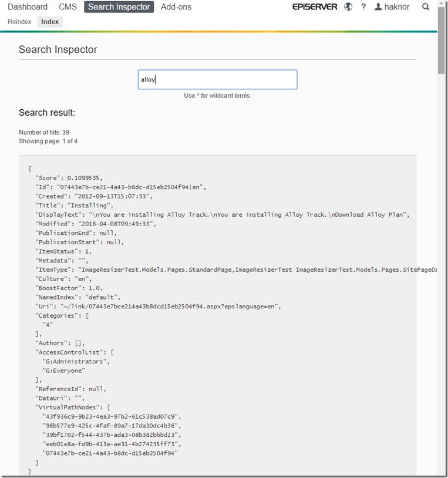Image resolution: width=448 pixels, height=478 pixels.
Task: Select the Search Inspector menu item
Action: point(119,7)
